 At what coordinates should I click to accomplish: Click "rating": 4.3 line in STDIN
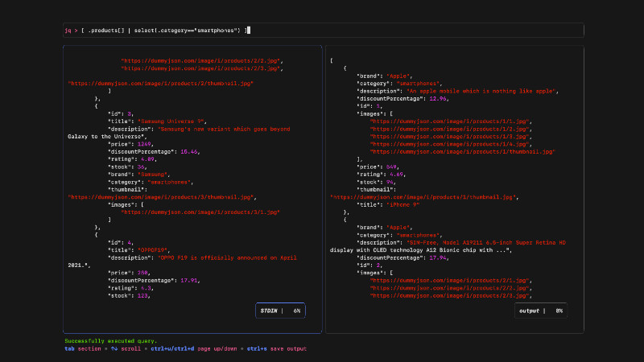130,288
